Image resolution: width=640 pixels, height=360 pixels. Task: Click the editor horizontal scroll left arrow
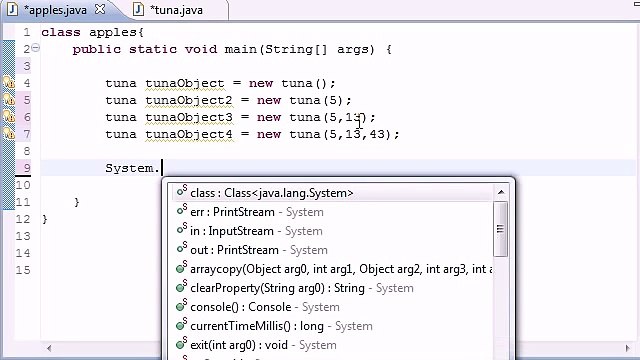pyautogui.click(x=49, y=348)
